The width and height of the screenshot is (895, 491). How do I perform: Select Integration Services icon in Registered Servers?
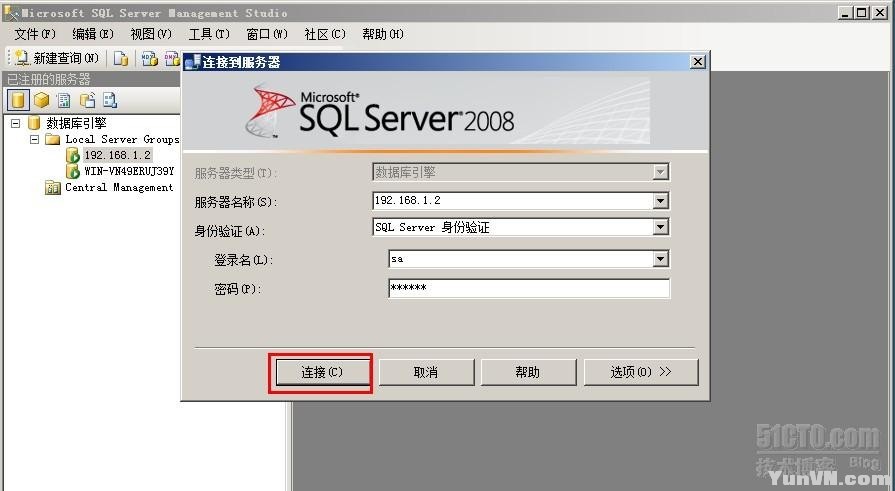110,100
